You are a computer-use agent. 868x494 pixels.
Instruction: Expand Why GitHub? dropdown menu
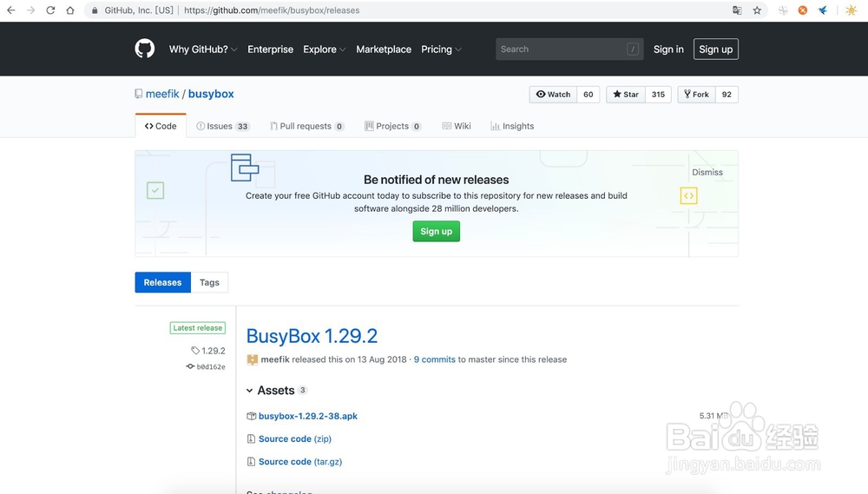(203, 49)
